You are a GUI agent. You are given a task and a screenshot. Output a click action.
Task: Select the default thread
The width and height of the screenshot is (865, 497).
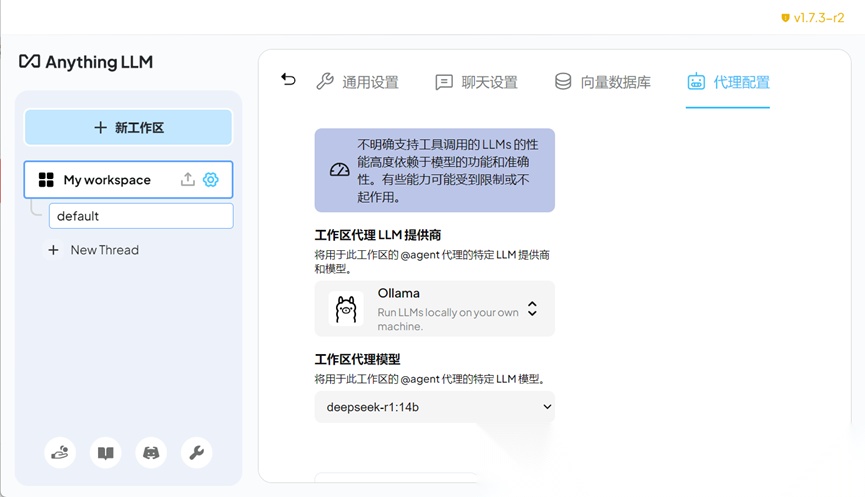click(x=141, y=216)
